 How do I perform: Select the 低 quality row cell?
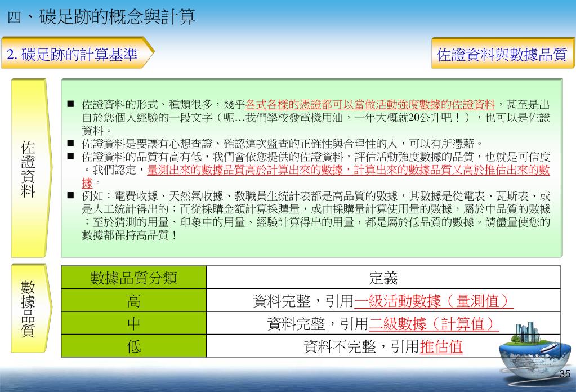[133, 346]
